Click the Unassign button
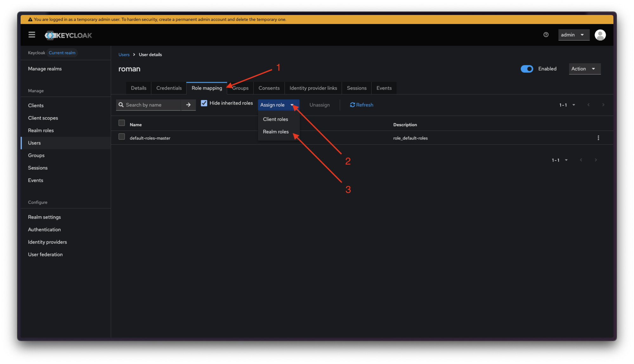 click(319, 105)
